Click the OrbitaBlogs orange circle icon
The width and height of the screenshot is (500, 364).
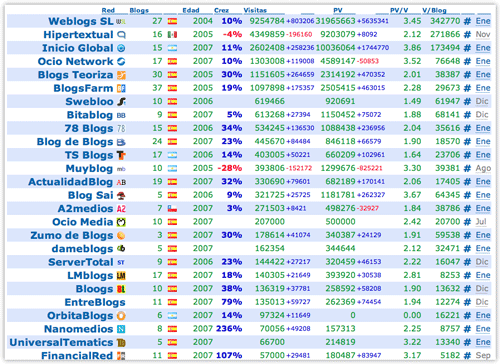tap(121, 316)
